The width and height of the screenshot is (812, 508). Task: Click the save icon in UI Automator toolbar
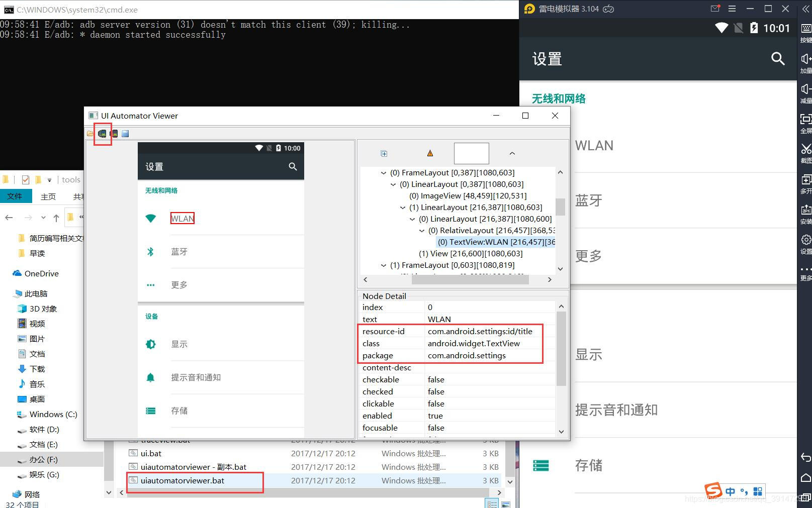[126, 134]
